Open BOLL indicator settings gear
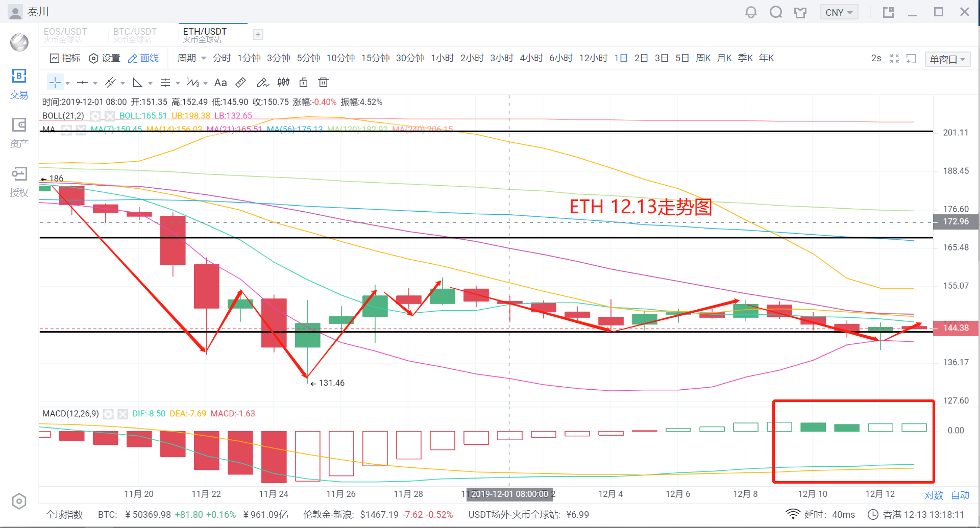This screenshot has height=528, width=980. (x=95, y=116)
